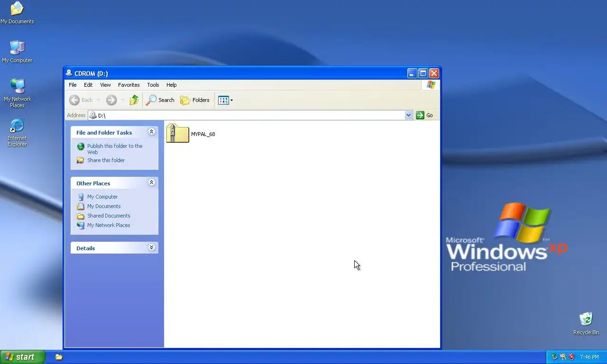
Task: Click Share this folder link
Action: 106,160
